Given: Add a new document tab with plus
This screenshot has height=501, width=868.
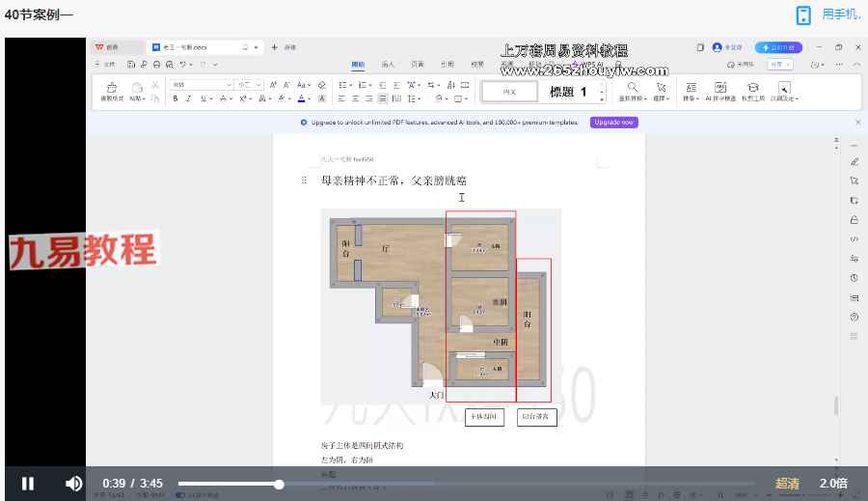Looking at the screenshot, I should click(x=275, y=46).
